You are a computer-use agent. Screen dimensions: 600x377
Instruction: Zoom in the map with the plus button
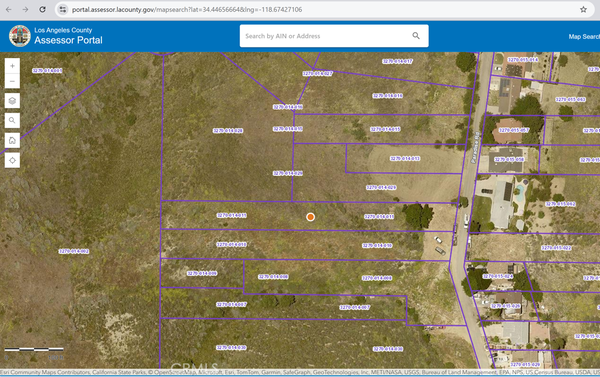tap(12, 66)
